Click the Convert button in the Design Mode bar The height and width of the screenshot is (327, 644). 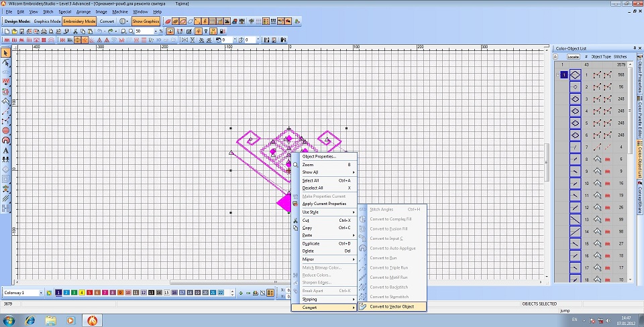click(x=107, y=21)
